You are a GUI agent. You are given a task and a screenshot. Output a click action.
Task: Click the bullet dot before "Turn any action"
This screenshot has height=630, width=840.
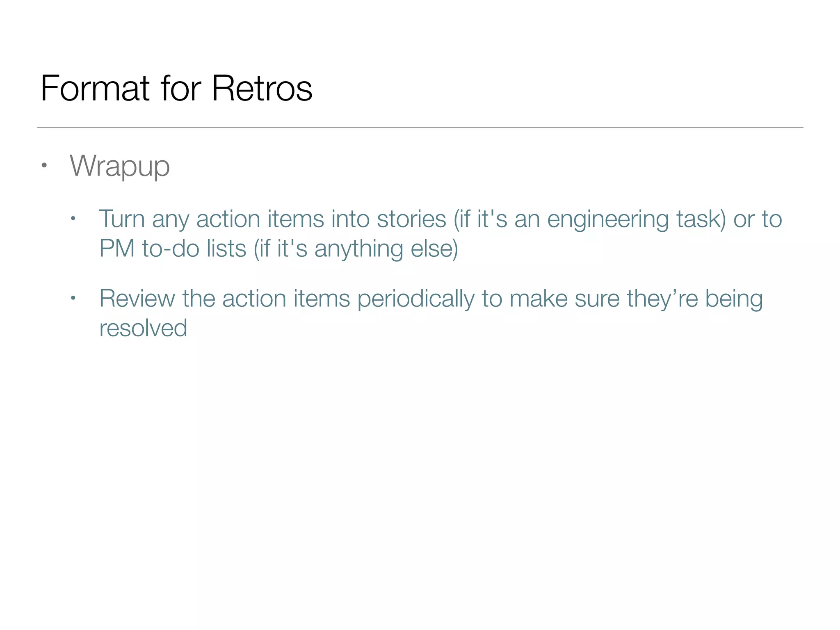(73, 219)
